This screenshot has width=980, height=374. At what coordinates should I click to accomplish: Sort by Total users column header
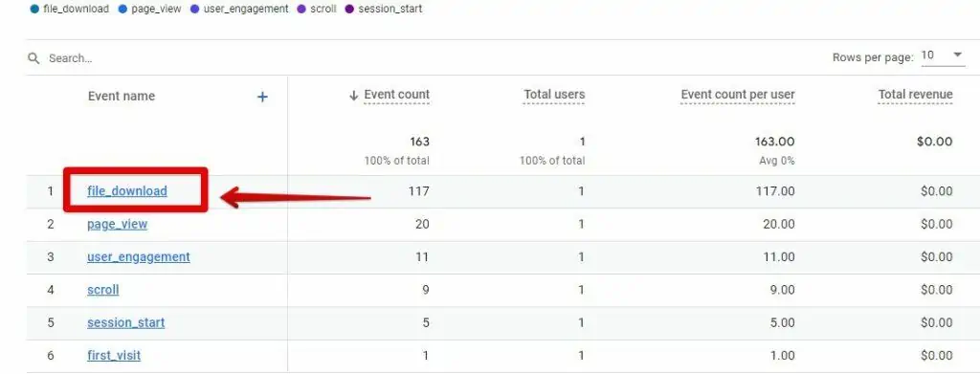[554, 95]
